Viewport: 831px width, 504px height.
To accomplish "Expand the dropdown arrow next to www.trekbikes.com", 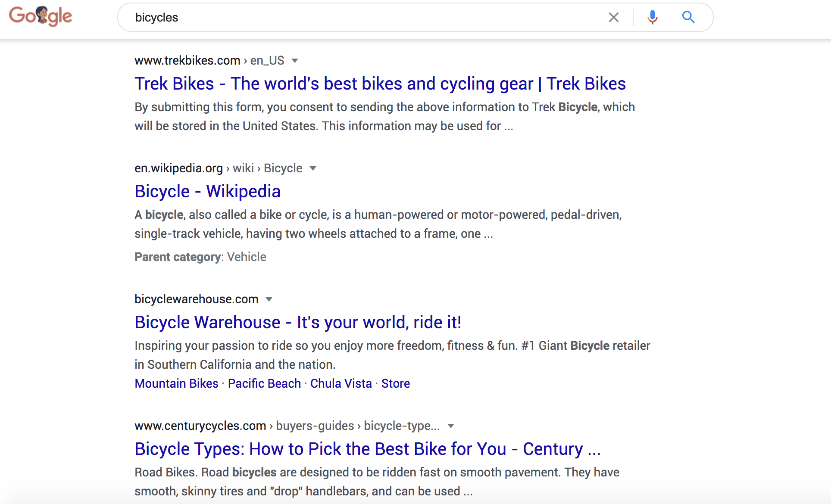I will (x=295, y=61).
